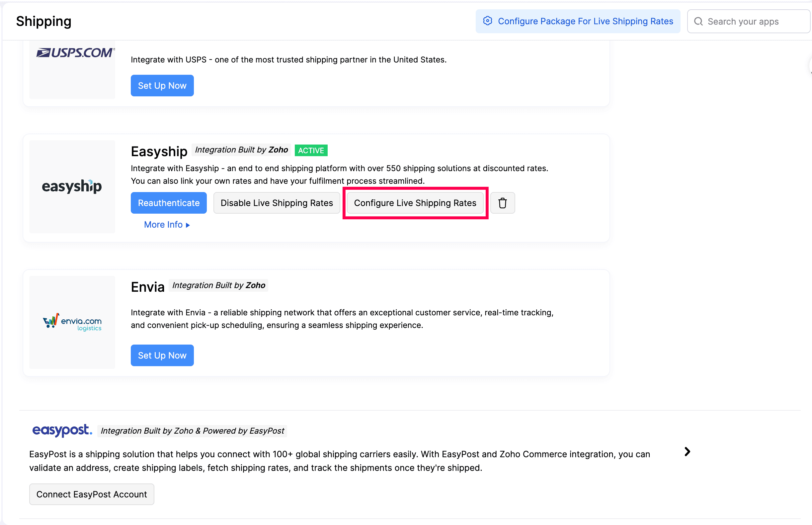Screen dimensions: 812x525
Task: Click Easyship's Integration Built by Zoho label
Action: click(241, 150)
